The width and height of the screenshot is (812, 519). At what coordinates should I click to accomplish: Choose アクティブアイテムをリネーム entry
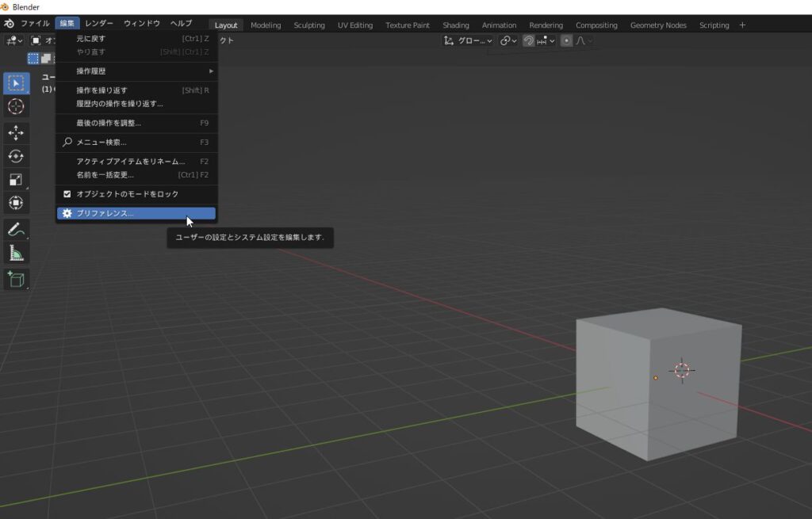point(136,161)
